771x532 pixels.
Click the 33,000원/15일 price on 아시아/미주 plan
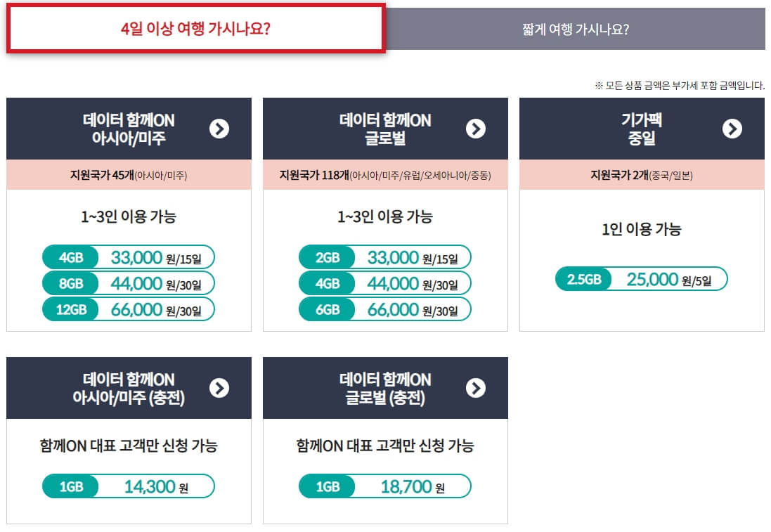click(x=158, y=257)
